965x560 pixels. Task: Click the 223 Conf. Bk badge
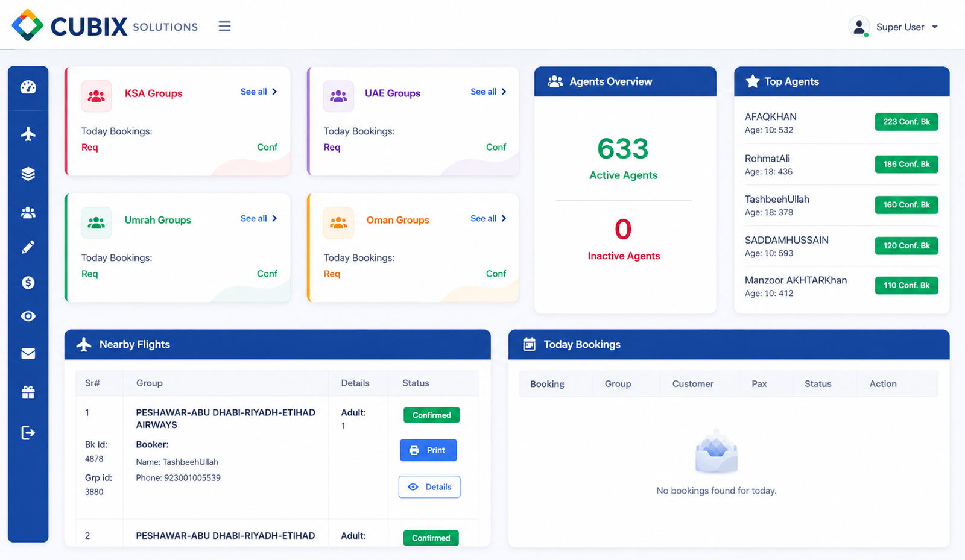(906, 122)
